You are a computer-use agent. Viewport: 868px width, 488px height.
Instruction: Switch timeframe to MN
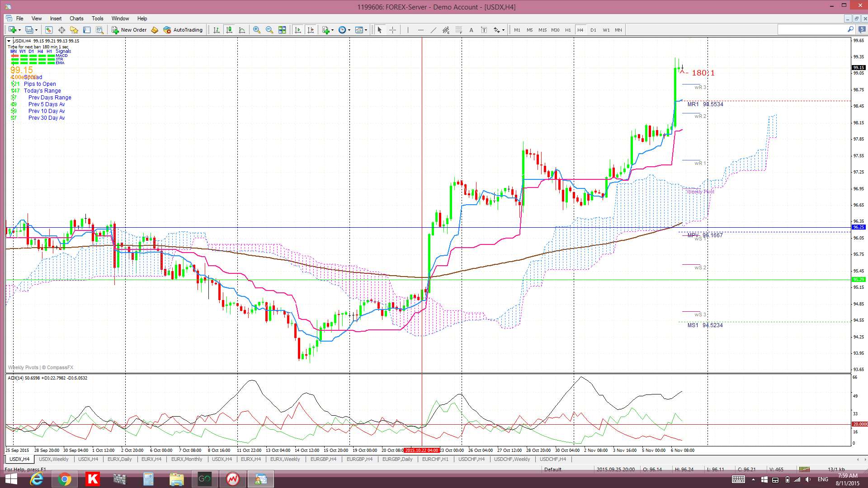[618, 30]
